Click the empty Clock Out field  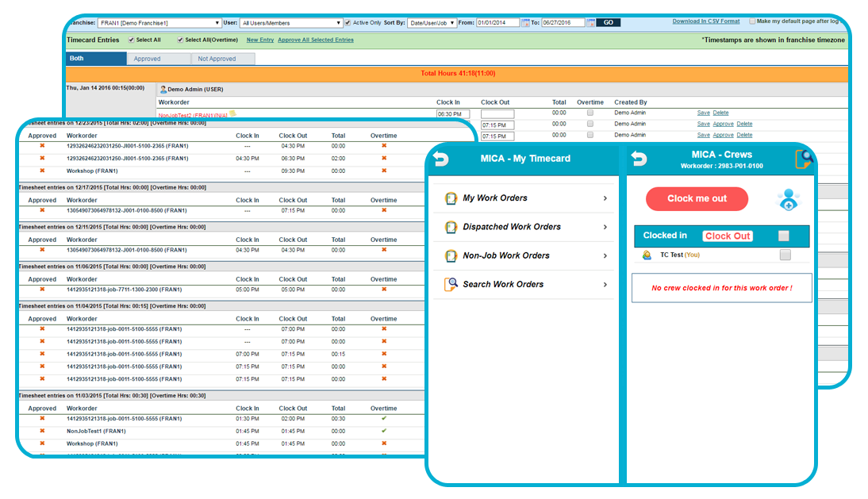click(x=497, y=114)
